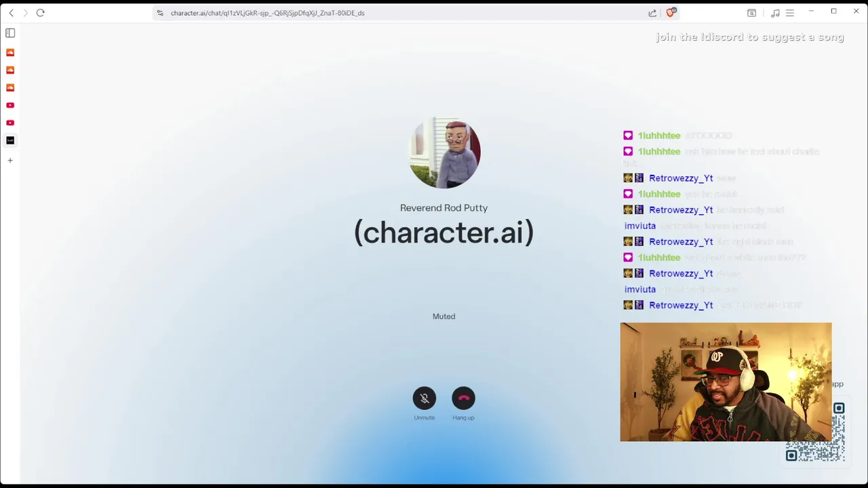The image size is (868, 488).
Task: Click the large "(character.ai)" heading
Action: click(444, 232)
